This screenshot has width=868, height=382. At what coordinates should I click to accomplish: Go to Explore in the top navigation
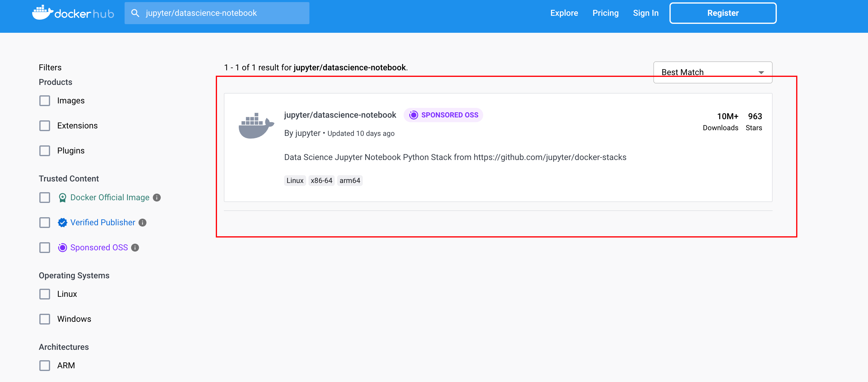pos(564,13)
